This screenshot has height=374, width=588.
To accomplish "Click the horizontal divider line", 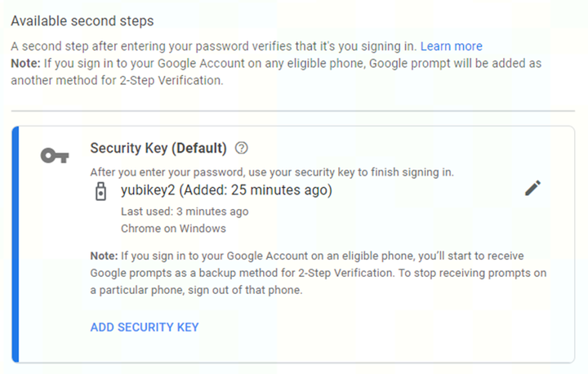I will [292, 110].
